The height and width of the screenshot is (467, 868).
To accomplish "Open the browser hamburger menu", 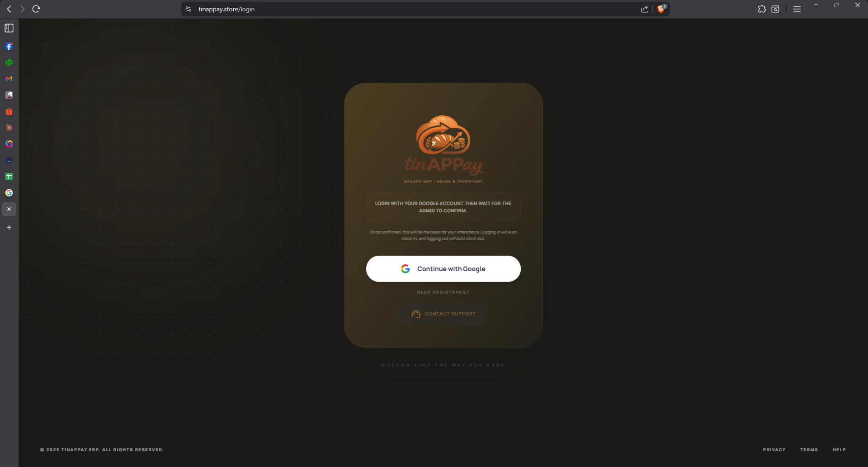I will [x=797, y=9].
